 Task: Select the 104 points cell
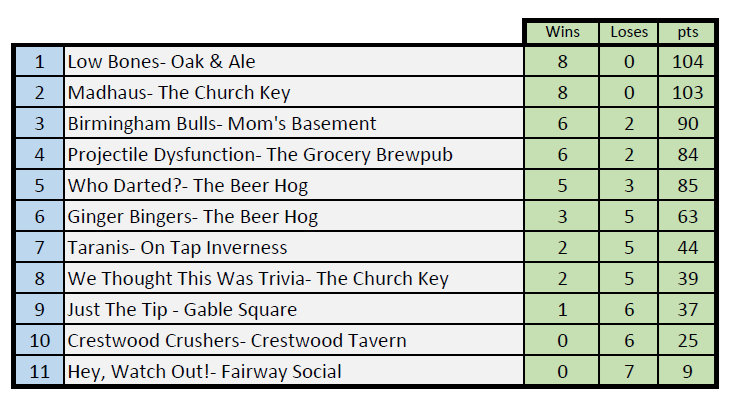[x=687, y=62]
